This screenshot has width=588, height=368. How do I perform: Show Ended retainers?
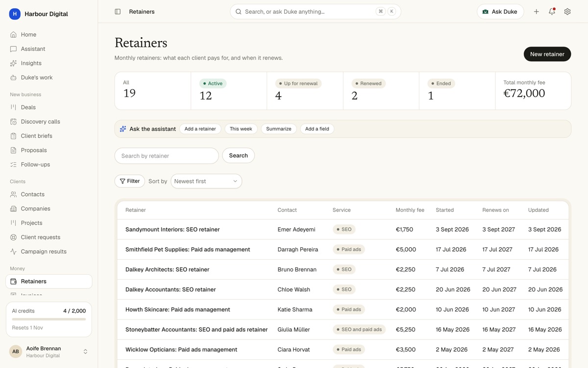457,91
